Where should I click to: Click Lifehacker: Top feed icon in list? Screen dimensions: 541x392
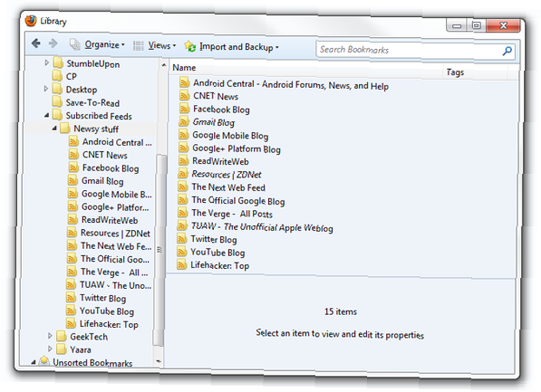pyautogui.click(x=182, y=264)
